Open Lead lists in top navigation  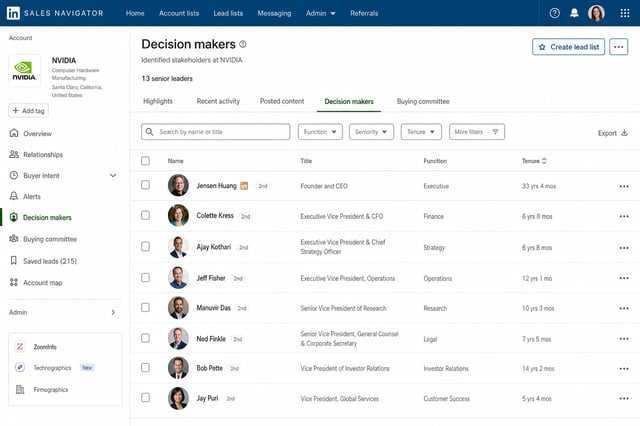228,13
